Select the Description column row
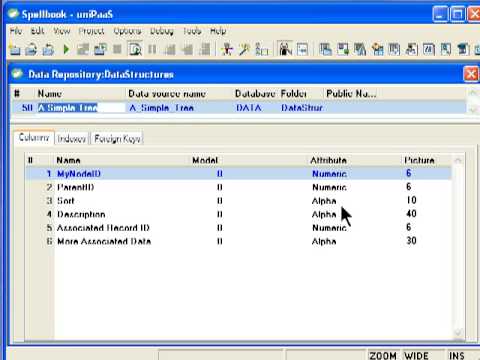Viewport: 480px width, 360px height. [239, 214]
